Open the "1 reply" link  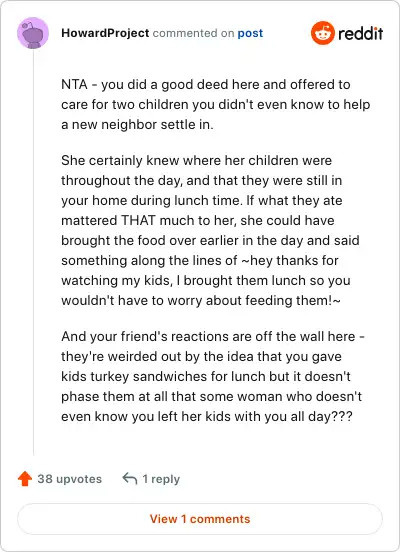tap(161, 479)
